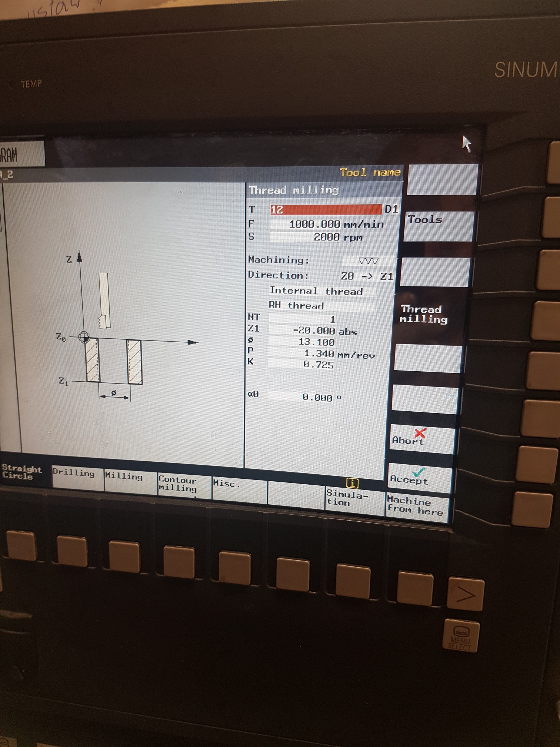Edit the Z1 depth value field
Image resolution: width=560 pixels, height=747 pixels.
(x=302, y=331)
